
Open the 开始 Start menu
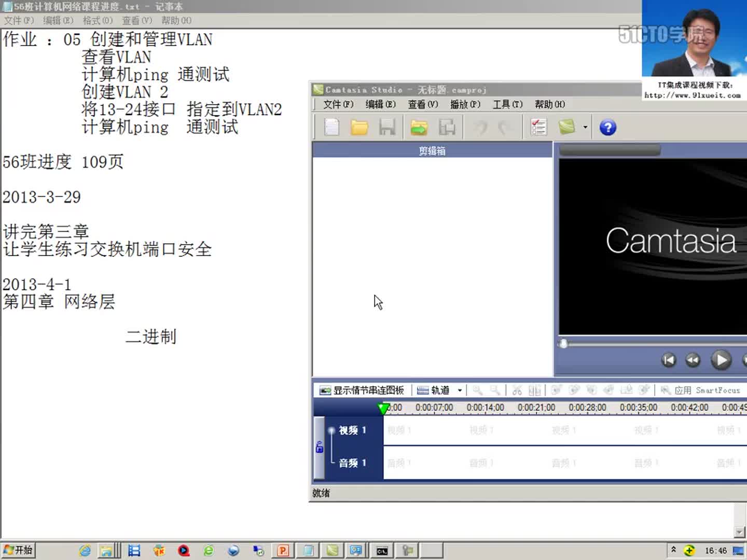(x=18, y=550)
